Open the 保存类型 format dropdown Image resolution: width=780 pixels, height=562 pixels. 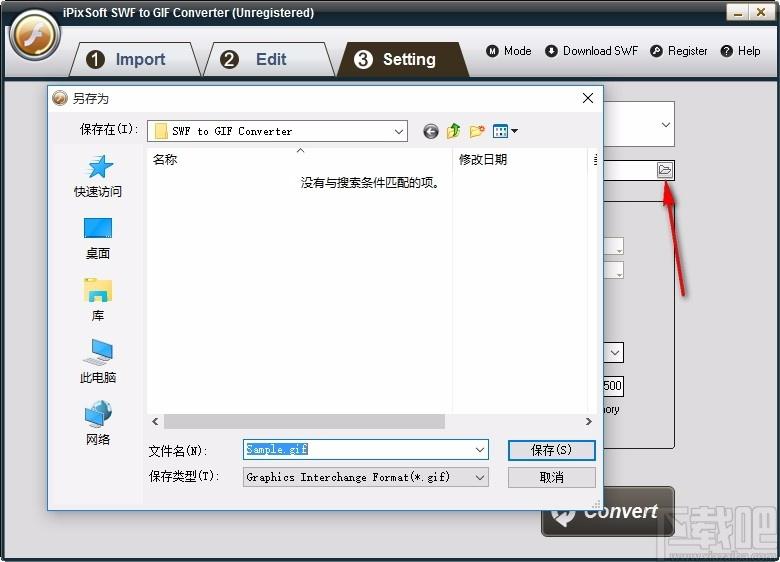[480, 478]
